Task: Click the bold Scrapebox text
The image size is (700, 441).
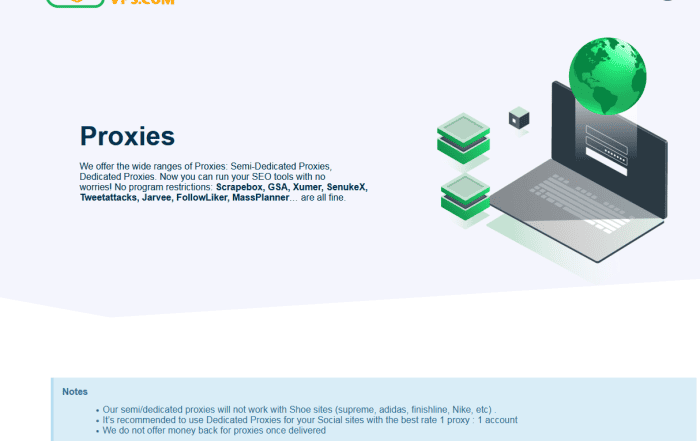Action: point(239,187)
